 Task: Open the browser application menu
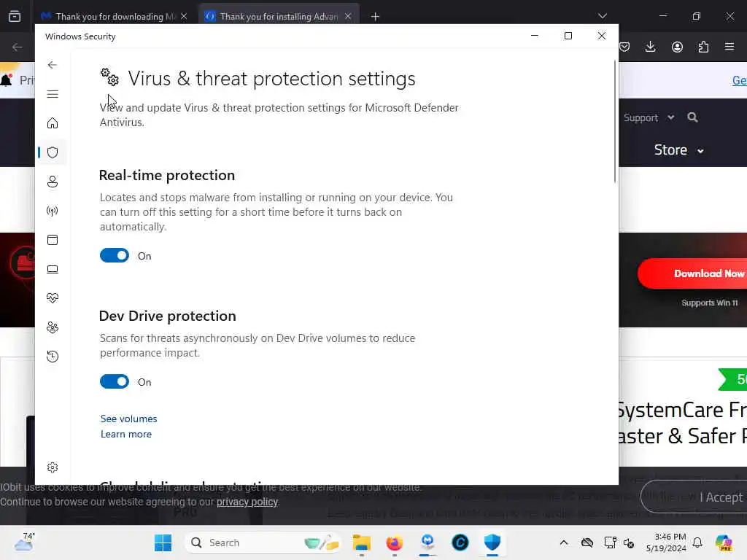[x=729, y=47]
